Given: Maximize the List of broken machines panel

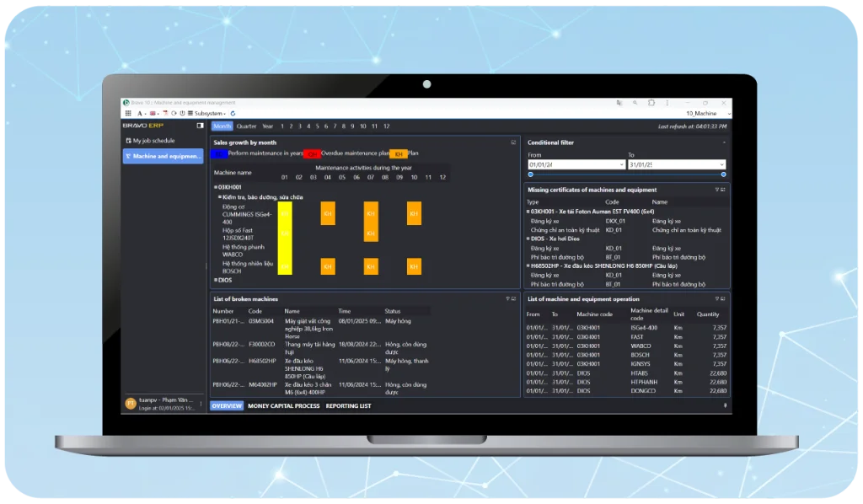Looking at the screenshot, I should click(513, 298).
